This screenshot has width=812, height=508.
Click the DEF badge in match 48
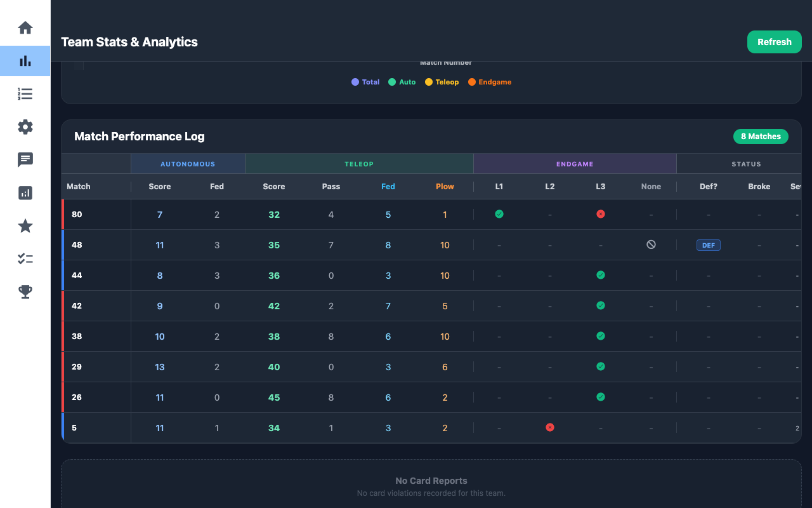709,245
